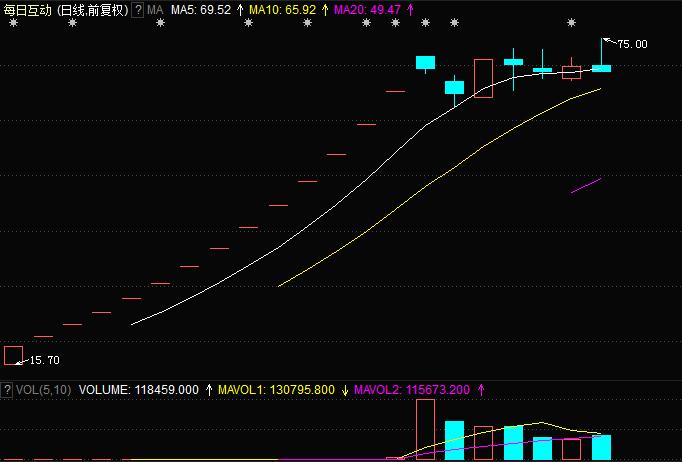Click the short magenta MA20 line segment
This screenshot has width=682, height=462.
pyautogui.click(x=586, y=185)
